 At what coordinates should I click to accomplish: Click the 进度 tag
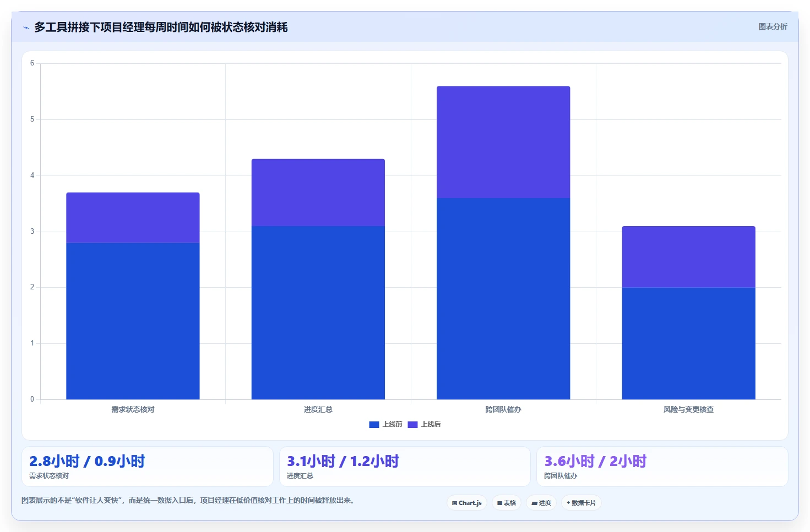click(x=541, y=503)
